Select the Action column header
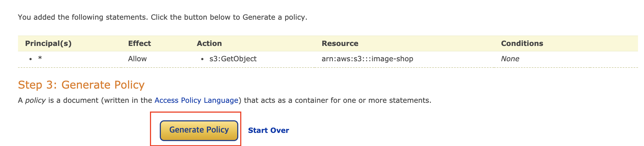644x146 pixels. (209, 43)
